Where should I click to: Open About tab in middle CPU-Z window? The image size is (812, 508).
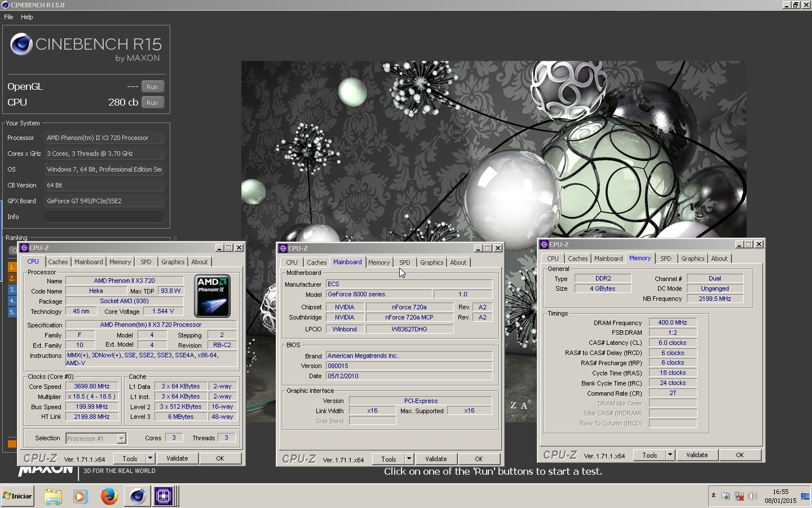coord(458,262)
